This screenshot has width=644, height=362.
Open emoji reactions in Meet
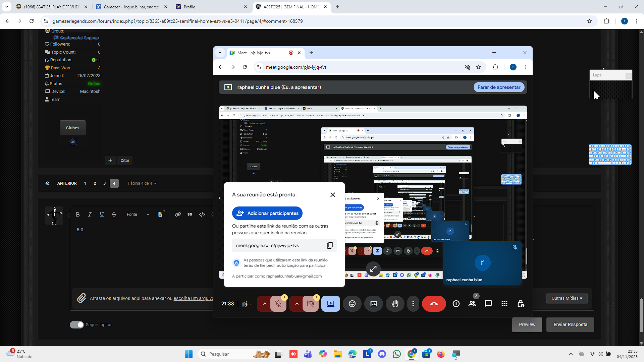pos(352,304)
